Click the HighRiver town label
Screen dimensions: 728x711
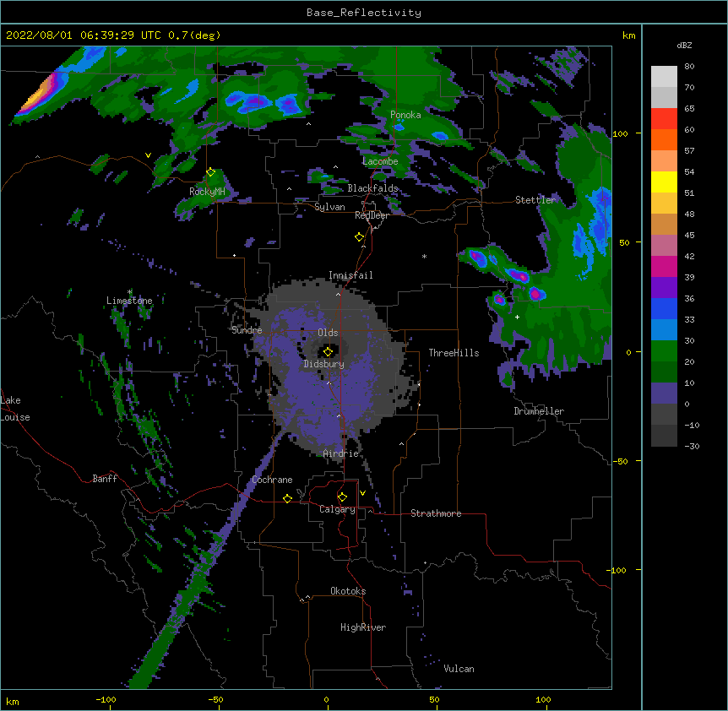coord(363,627)
